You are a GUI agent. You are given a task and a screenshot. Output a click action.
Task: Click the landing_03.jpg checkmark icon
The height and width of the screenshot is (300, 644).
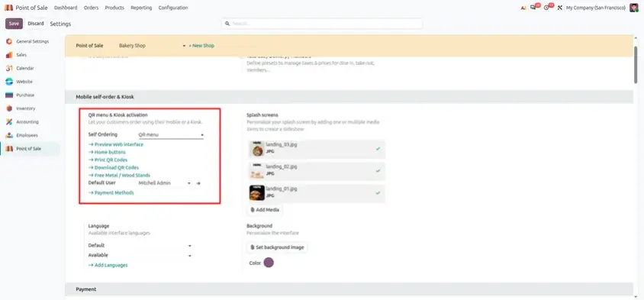pos(378,149)
